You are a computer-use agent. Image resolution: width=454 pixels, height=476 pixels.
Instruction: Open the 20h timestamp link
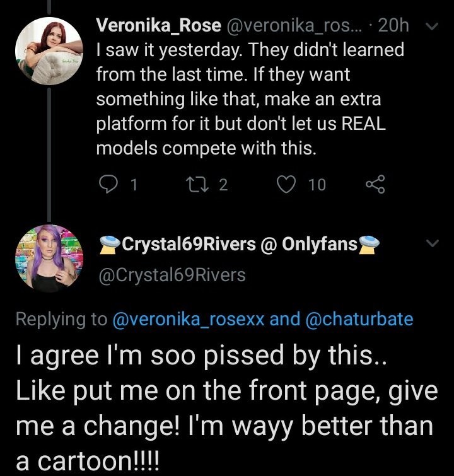pos(395,25)
